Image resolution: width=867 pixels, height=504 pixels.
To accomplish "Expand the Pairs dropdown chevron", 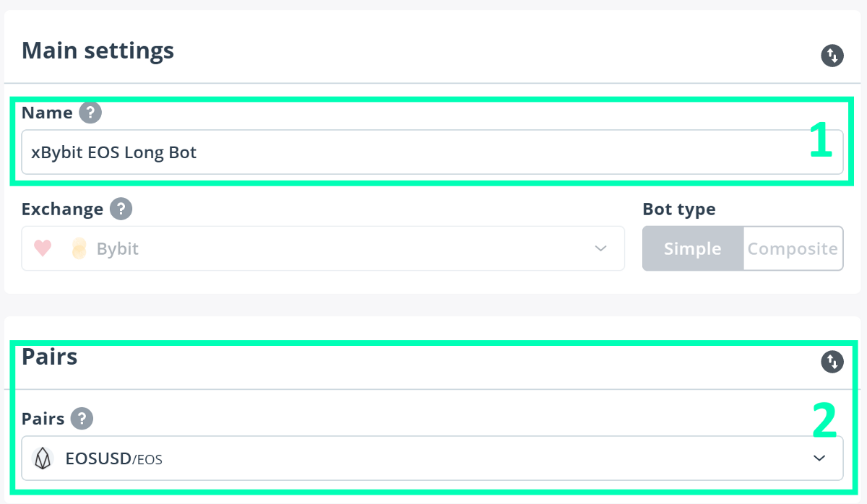I will point(819,459).
